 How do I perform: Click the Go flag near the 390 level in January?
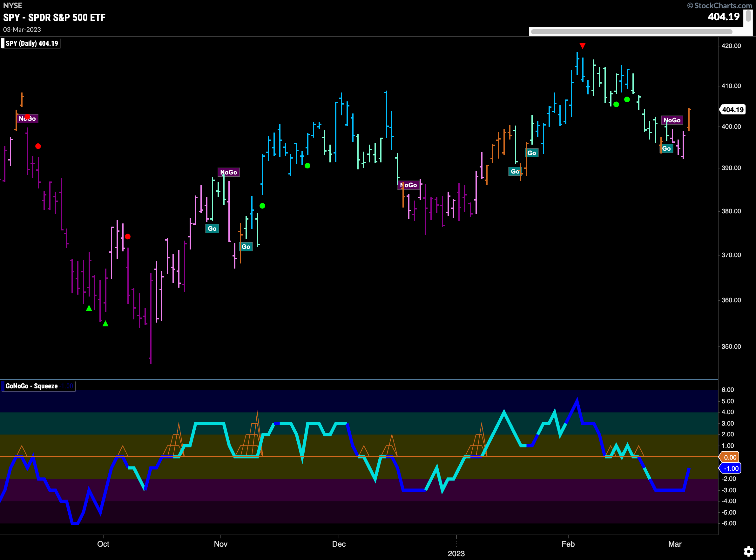point(515,172)
